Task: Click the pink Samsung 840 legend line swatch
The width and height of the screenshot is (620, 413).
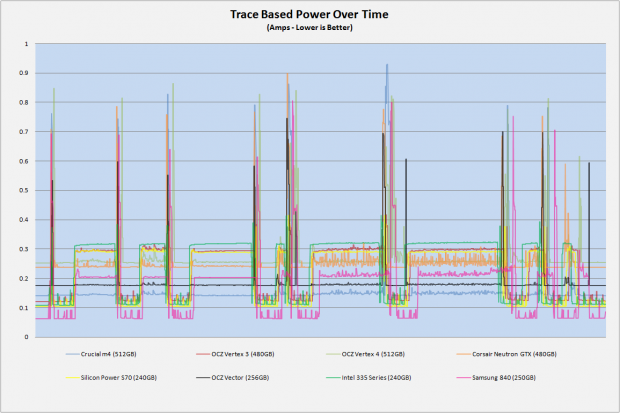Action: click(x=463, y=378)
